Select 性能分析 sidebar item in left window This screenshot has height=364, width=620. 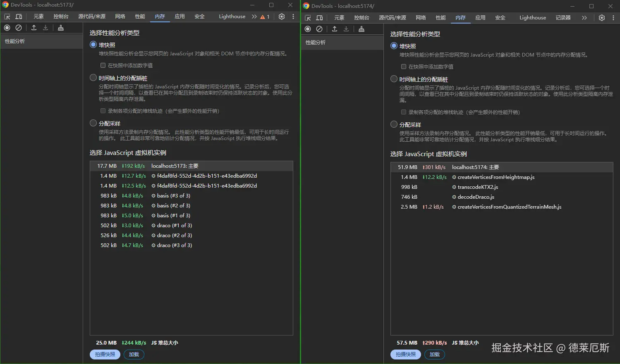click(41, 41)
